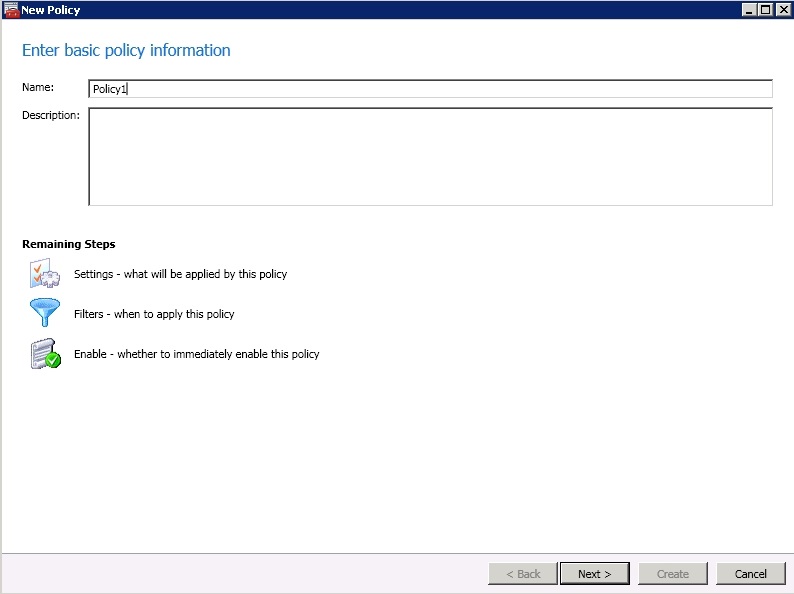Close the New Policy window
This screenshot has width=794, height=594.
click(783, 10)
